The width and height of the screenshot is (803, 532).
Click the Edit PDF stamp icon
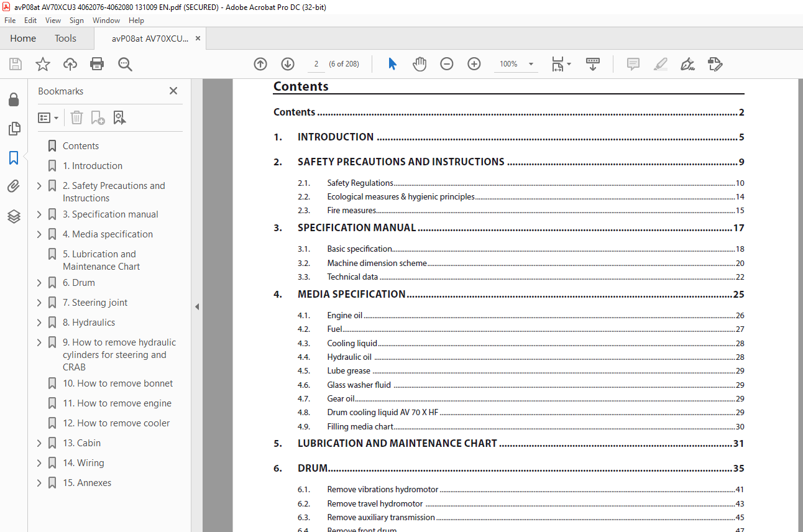click(715, 64)
